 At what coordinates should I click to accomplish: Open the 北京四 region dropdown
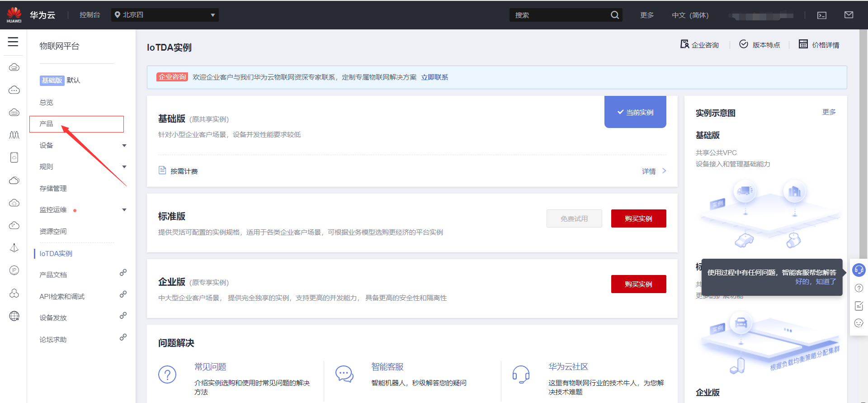(165, 15)
